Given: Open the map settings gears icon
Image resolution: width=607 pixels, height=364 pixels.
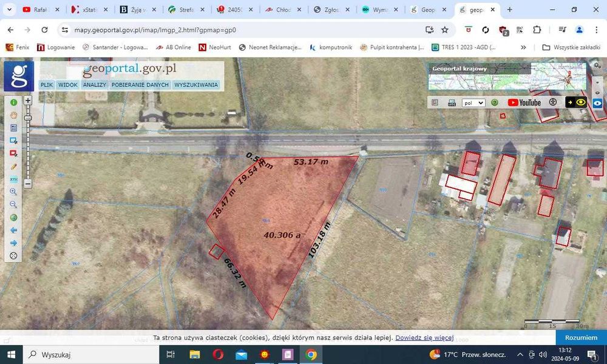Looking at the screenshot, I should click(x=597, y=66).
